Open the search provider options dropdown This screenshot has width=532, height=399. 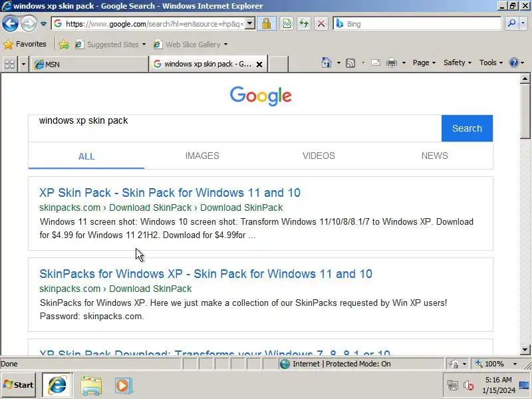[523, 23]
